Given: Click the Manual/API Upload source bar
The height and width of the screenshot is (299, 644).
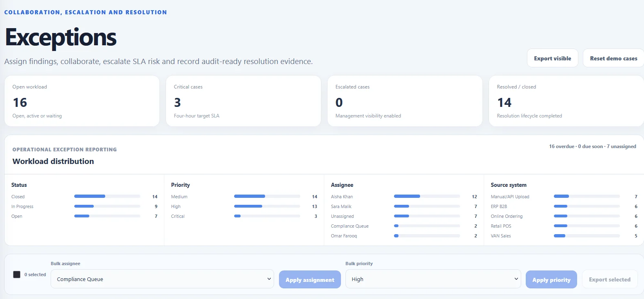Looking at the screenshot, I should coord(587,196).
